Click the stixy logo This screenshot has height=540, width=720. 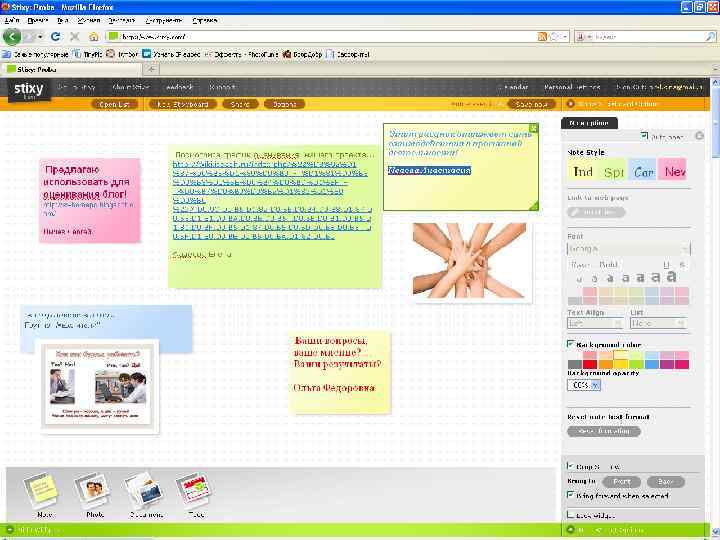[x=28, y=89]
